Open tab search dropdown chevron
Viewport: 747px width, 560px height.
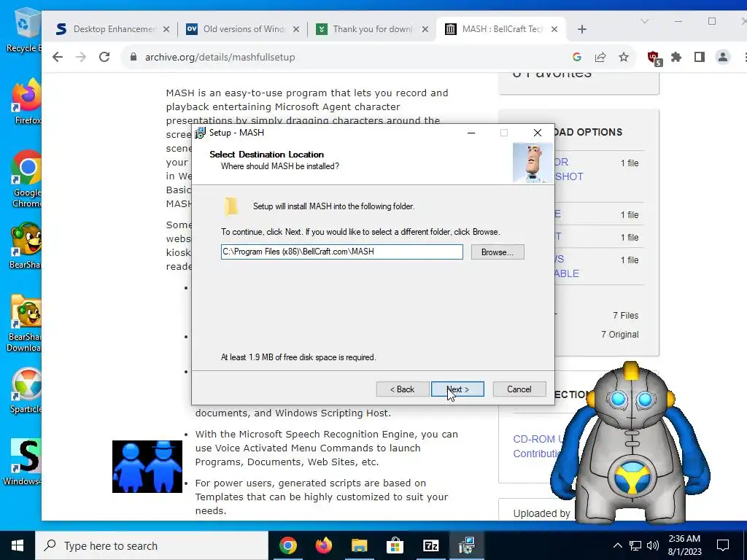(645, 21)
